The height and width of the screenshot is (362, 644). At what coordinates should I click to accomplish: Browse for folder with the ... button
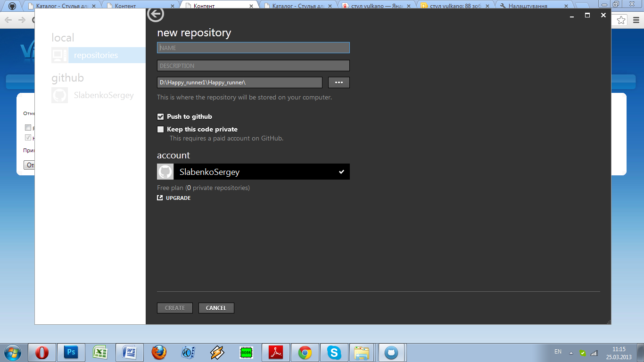(339, 82)
